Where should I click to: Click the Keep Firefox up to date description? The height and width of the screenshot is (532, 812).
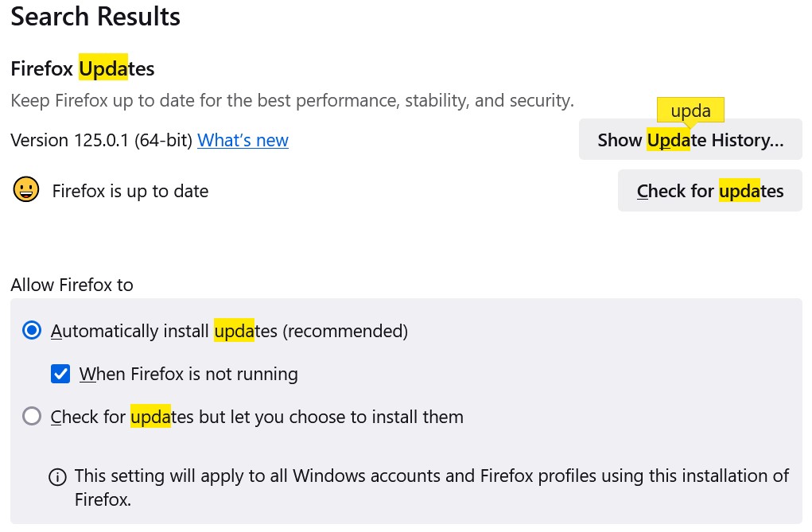pyautogui.click(x=292, y=101)
